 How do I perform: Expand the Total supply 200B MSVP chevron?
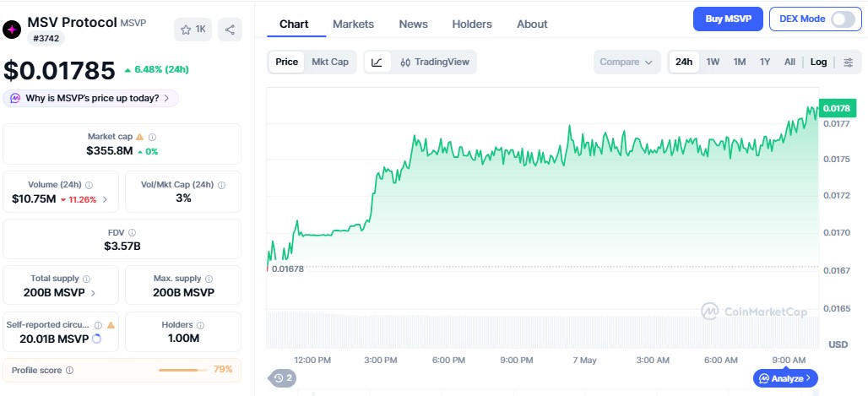click(x=93, y=293)
